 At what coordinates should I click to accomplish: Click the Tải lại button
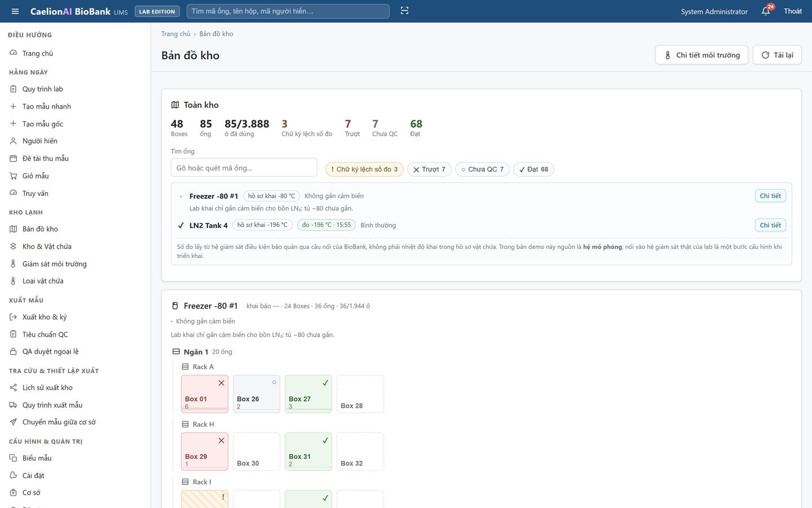[x=777, y=55]
